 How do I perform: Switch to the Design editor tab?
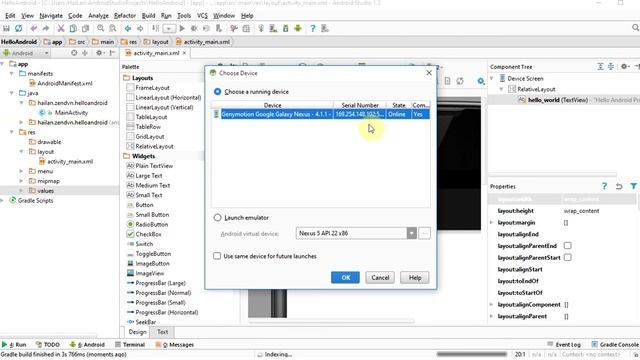[137, 332]
